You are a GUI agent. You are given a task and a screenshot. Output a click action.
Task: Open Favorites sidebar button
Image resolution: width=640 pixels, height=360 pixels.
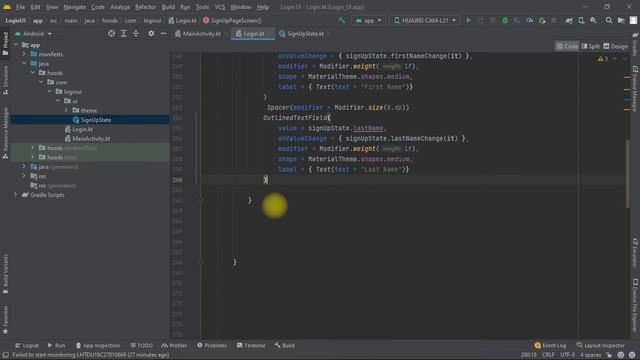pos(5,320)
